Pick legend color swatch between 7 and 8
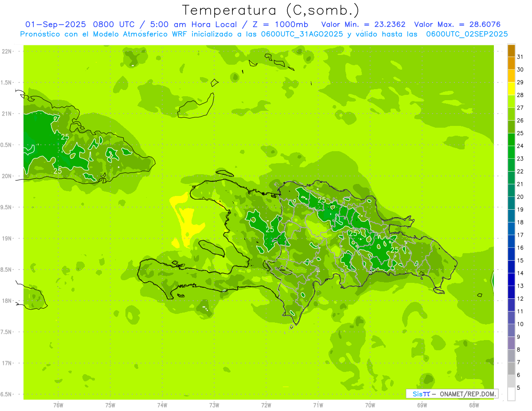 511,356
